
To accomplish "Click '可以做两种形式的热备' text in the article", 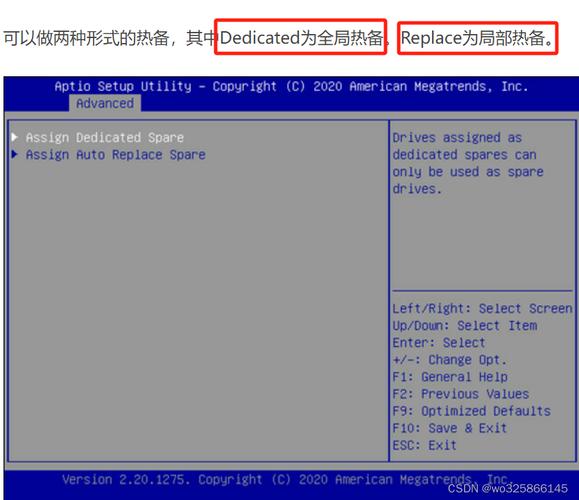I will [86, 38].
